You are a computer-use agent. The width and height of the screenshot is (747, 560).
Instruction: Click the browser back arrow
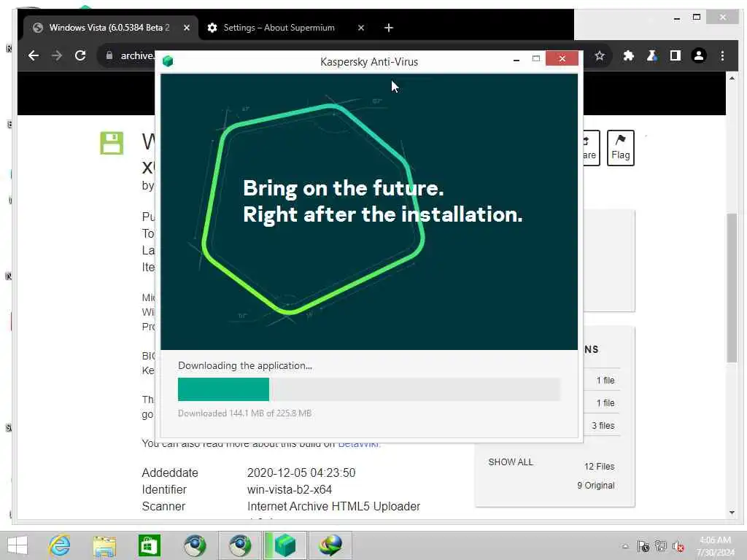pyautogui.click(x=34, y=55)
